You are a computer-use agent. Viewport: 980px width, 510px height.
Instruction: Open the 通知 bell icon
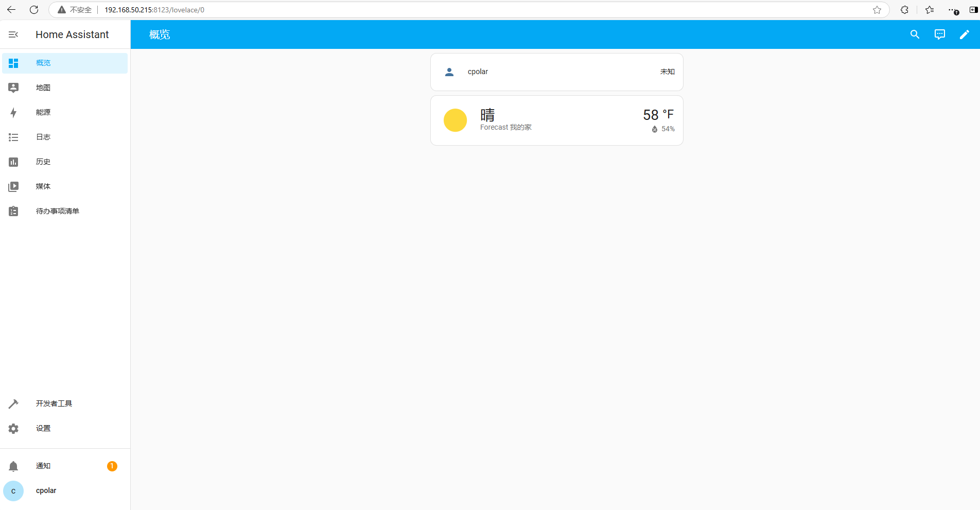click(13, 466)
